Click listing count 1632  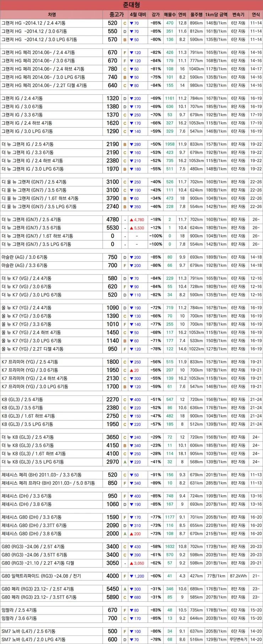point(170,547)
